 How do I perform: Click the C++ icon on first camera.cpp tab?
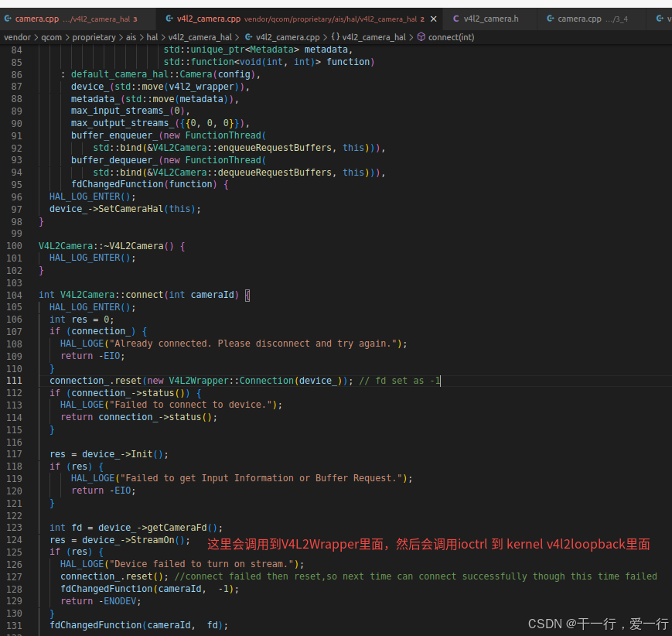tap(8, 19)
